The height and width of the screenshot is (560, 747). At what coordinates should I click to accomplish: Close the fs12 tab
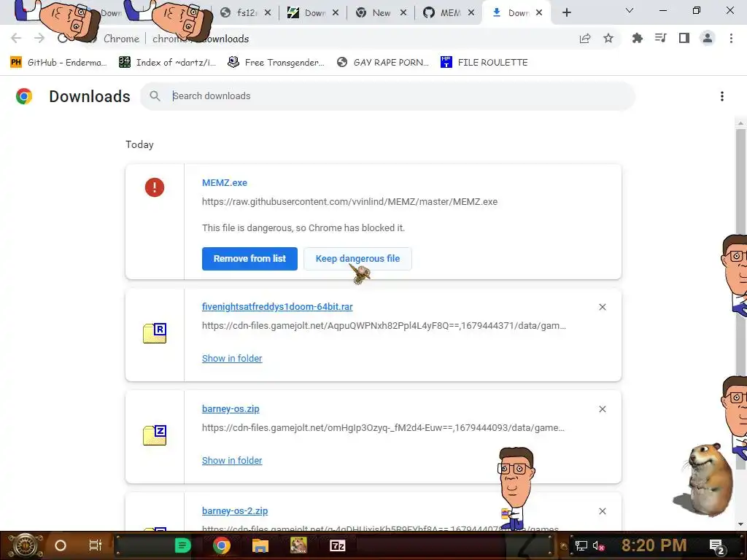(x=268, y=13)
